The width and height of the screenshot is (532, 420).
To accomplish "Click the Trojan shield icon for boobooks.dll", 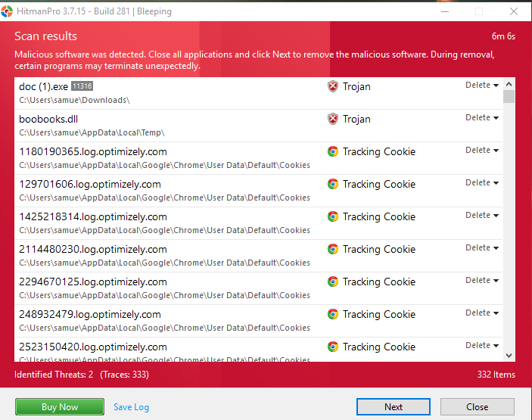I will point(332,119).
